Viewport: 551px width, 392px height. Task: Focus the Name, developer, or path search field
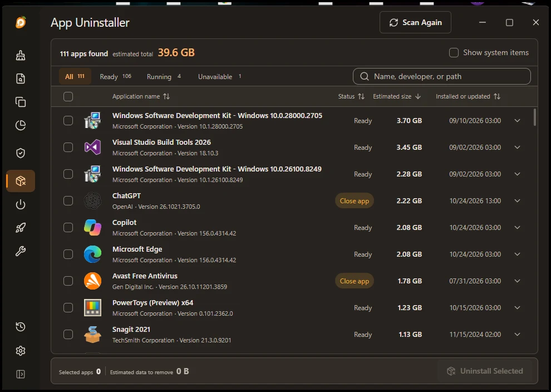[442, 76]
